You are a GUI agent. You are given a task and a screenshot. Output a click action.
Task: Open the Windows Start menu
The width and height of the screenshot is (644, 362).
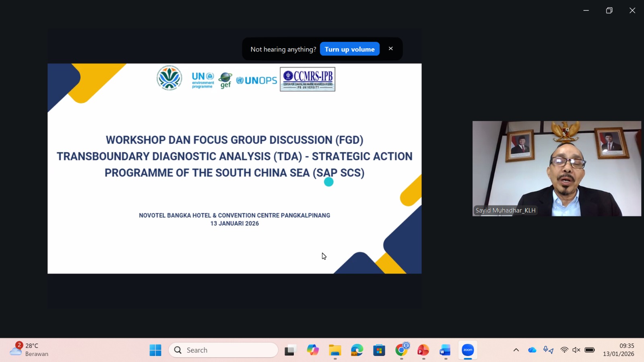[x=155, y=350]
